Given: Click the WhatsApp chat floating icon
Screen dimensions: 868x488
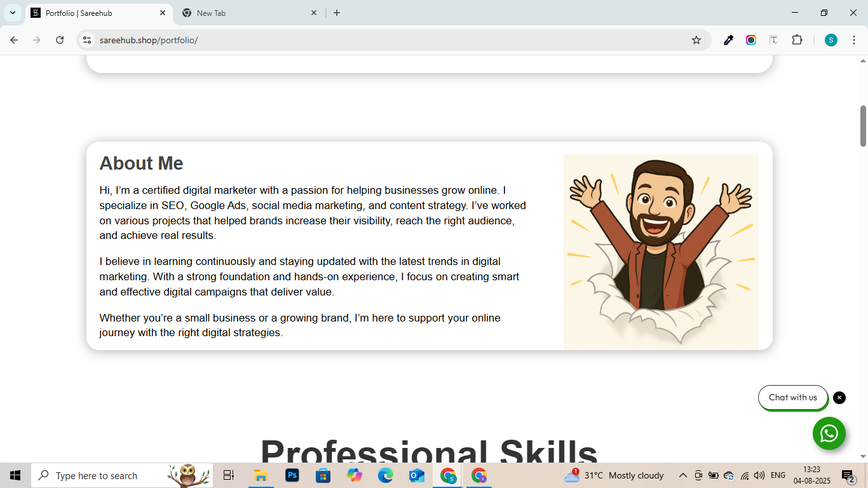Looking at the screenshot, I should (829, 433).
